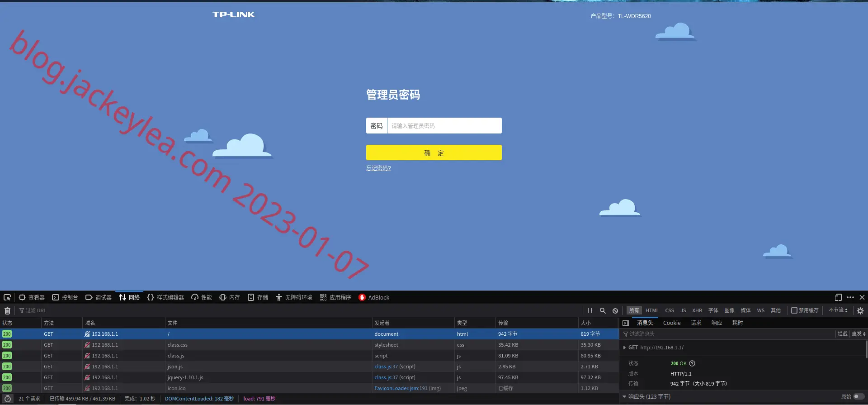This screenshot has width=868, height=405.
Task: Toggle responsive design mode icon
Action: [838, 297]
